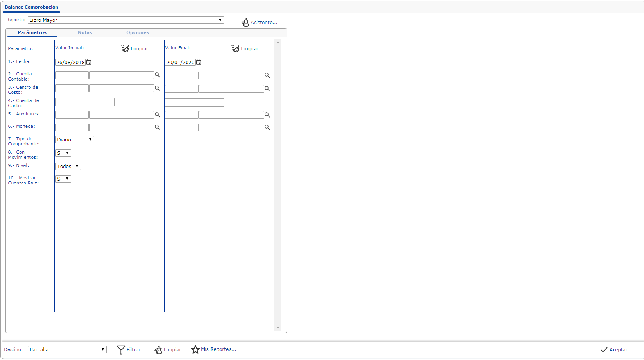The image size is (644, 360).
Task: Click the Filtrar... button label
Action: click(136, 350)
